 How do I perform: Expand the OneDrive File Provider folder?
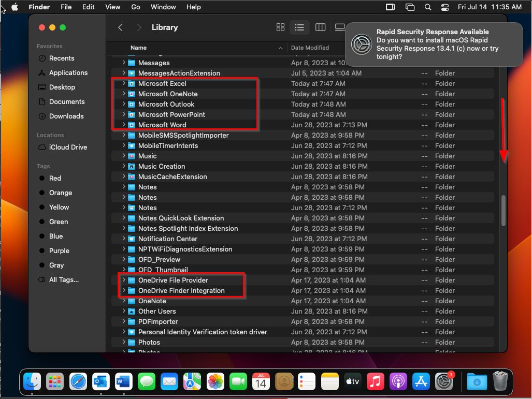click(x=124, y=280)
